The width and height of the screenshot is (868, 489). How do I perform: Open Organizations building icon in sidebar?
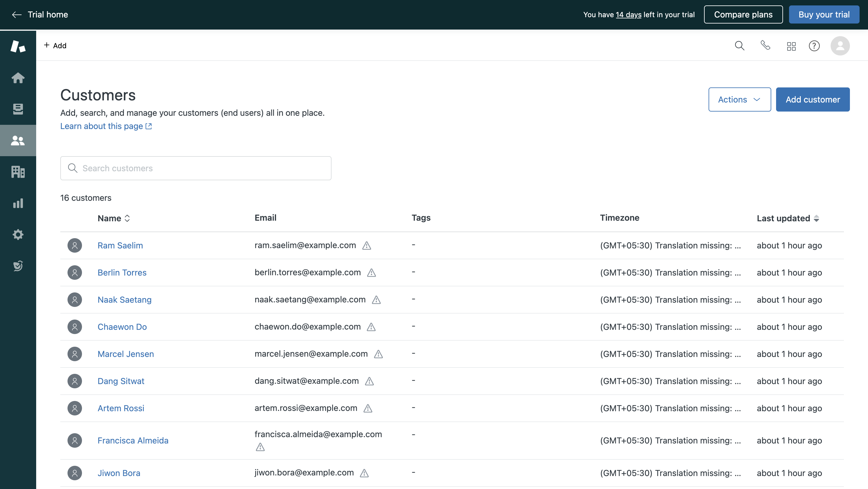pyautogui.click(x=18, y=172)
